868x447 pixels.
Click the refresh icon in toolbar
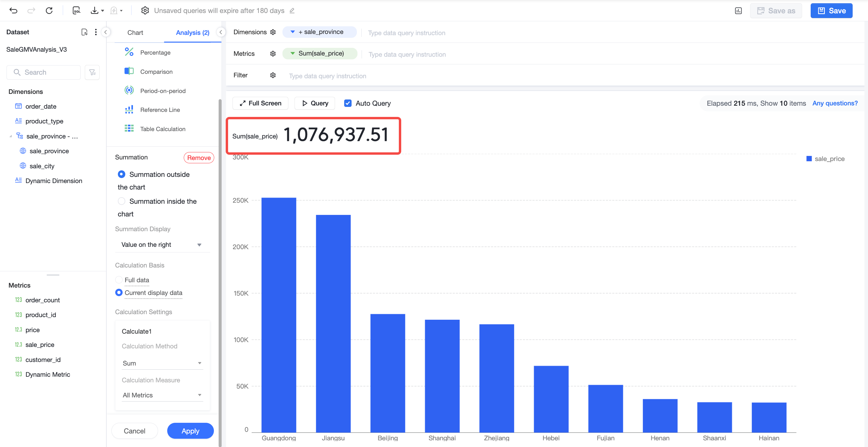(49, 10)
